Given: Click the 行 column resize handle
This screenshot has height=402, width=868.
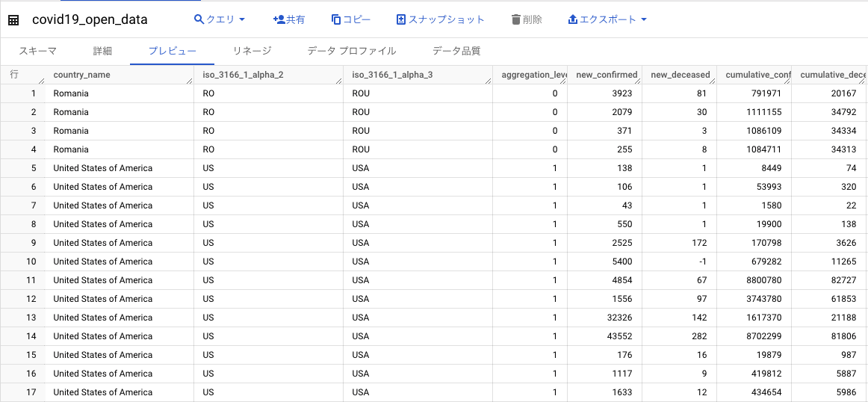Looking at the screenshot, I should (41, 81).
